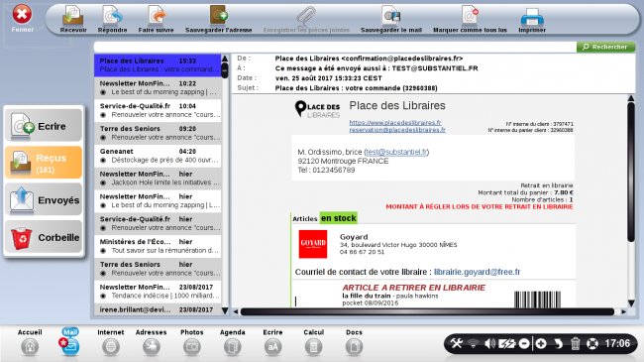Open Adresses contacts from dock

tap(152, 342)
